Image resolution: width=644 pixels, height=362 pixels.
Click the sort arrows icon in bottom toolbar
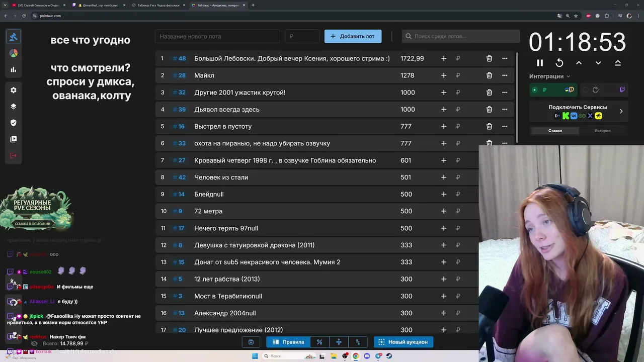[358, 342]
